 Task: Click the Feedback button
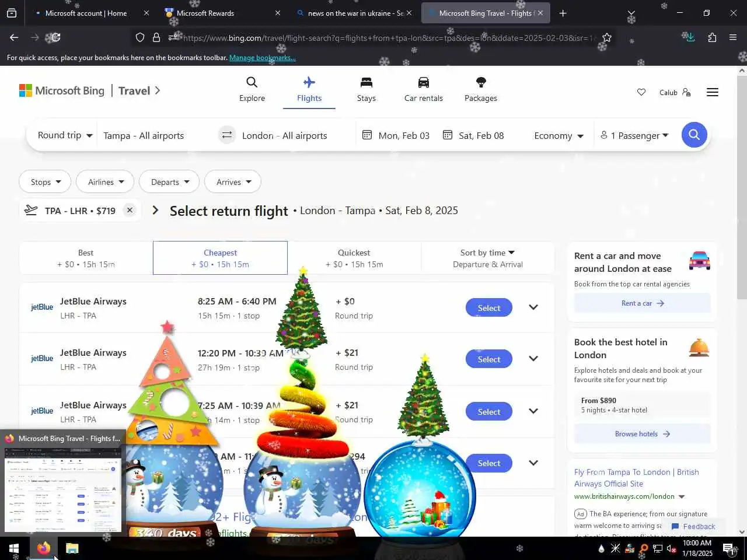693,526
